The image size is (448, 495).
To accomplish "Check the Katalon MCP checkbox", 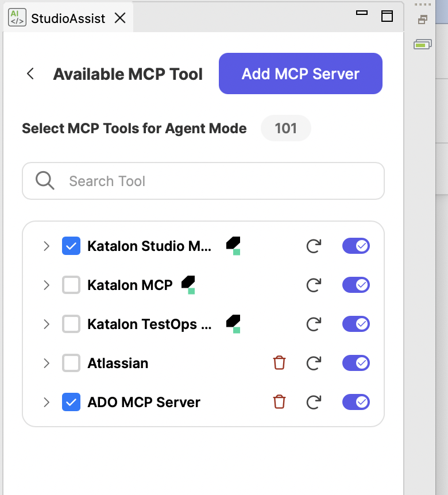I will pos(70,285).
